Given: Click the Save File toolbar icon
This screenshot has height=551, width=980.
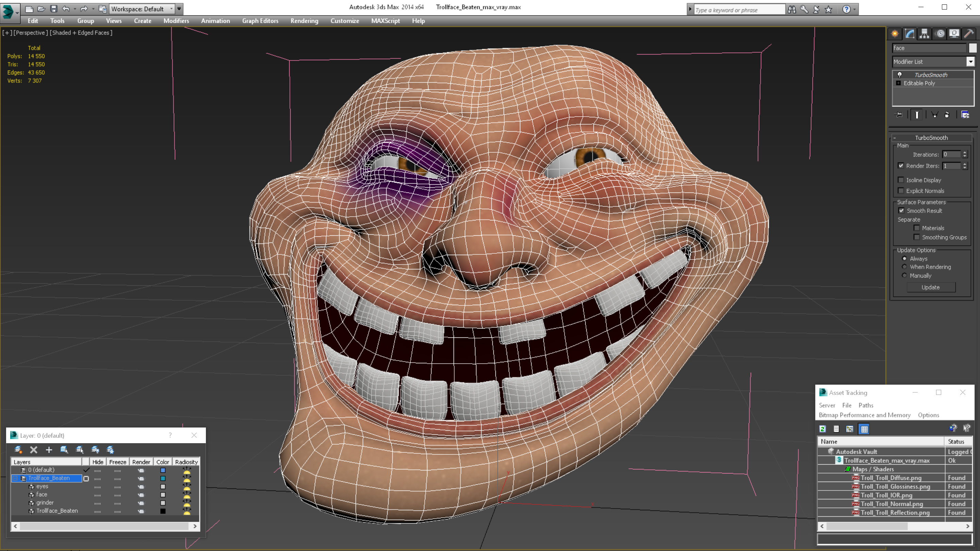Looking at the screenshot, I should click(x=54, y=9).
